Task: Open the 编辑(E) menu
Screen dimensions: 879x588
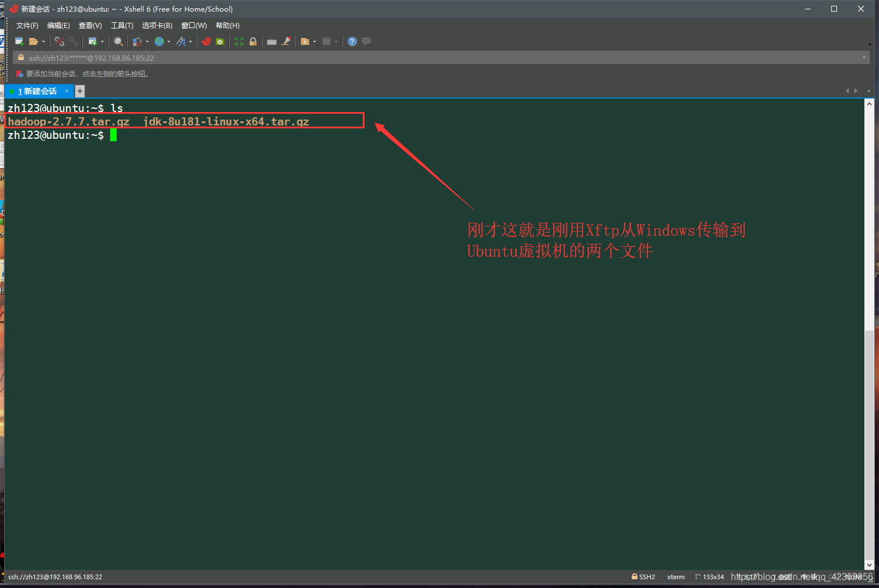Action: (58, 26)
